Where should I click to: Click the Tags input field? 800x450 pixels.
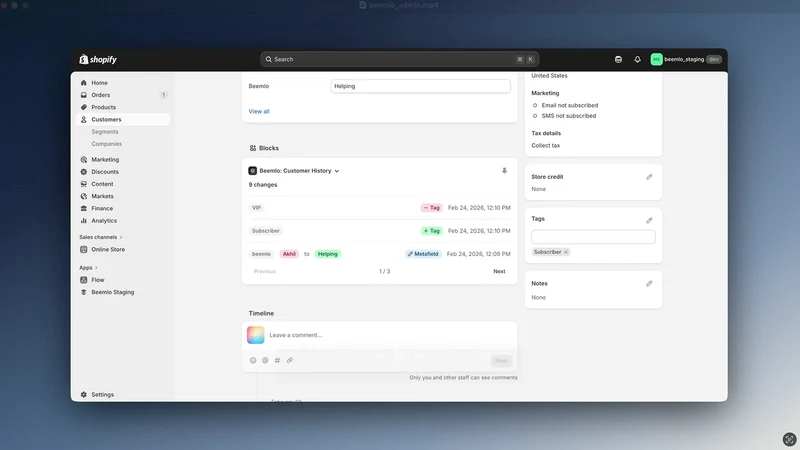(x=593, y=237)
